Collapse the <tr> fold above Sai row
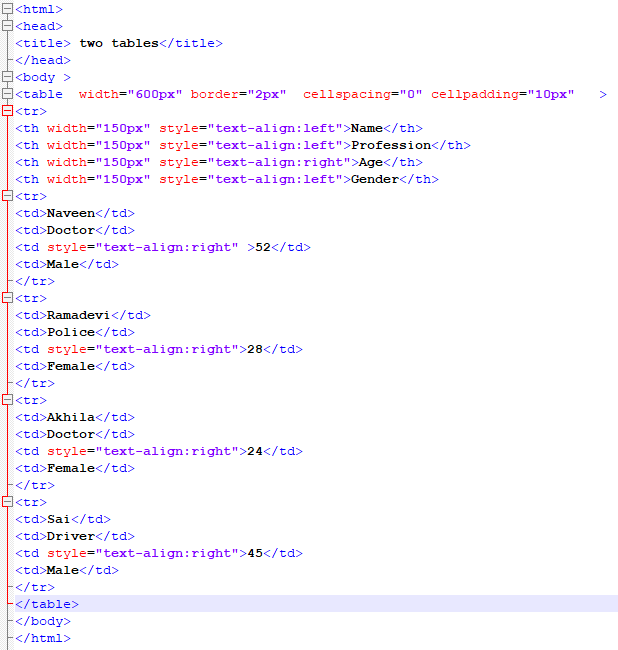The width and height of the screenshot is (618, 650). [x=7, y=501]
